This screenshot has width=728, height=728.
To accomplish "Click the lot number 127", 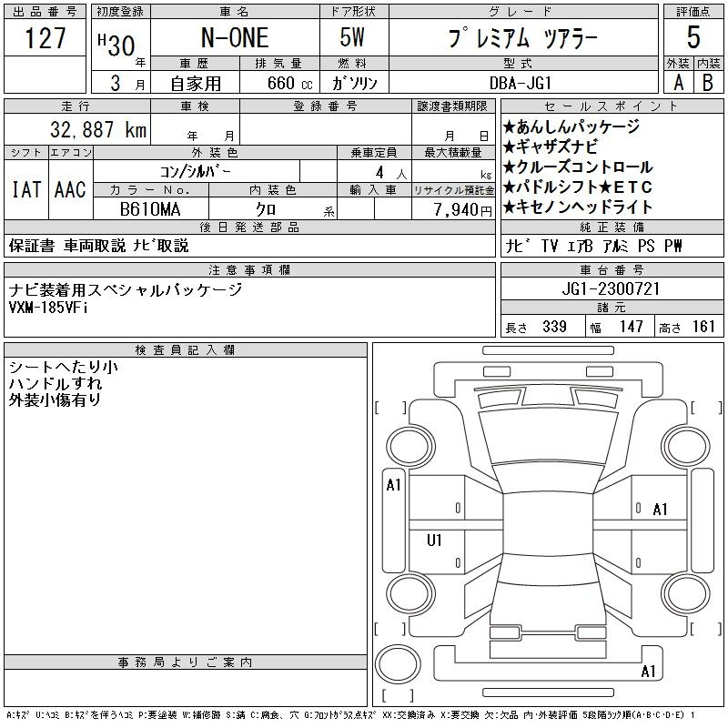I will [x=45, y=38].
